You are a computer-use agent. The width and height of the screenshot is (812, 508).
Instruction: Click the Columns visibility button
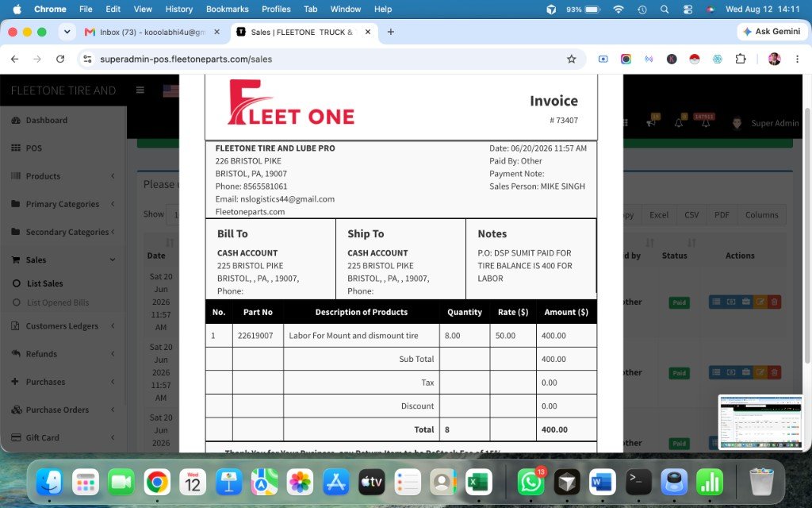tap(761, 214)
